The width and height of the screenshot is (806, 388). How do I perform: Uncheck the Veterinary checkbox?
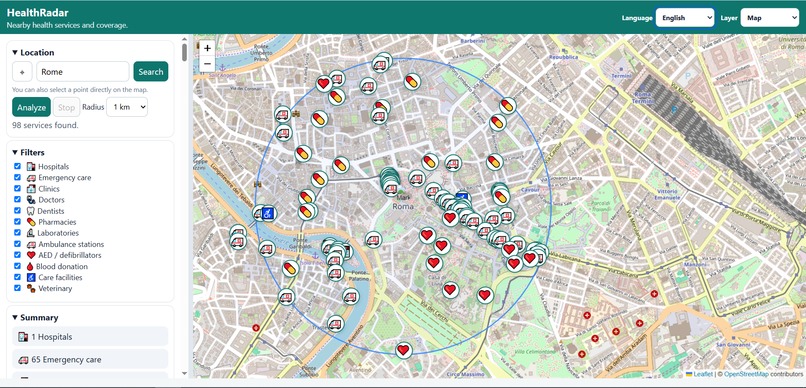pyautogui.click(x=17, y=288)
